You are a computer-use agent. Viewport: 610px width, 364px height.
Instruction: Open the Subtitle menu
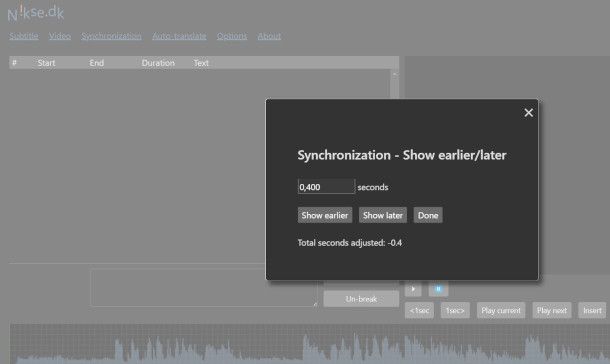pos(24,36)
